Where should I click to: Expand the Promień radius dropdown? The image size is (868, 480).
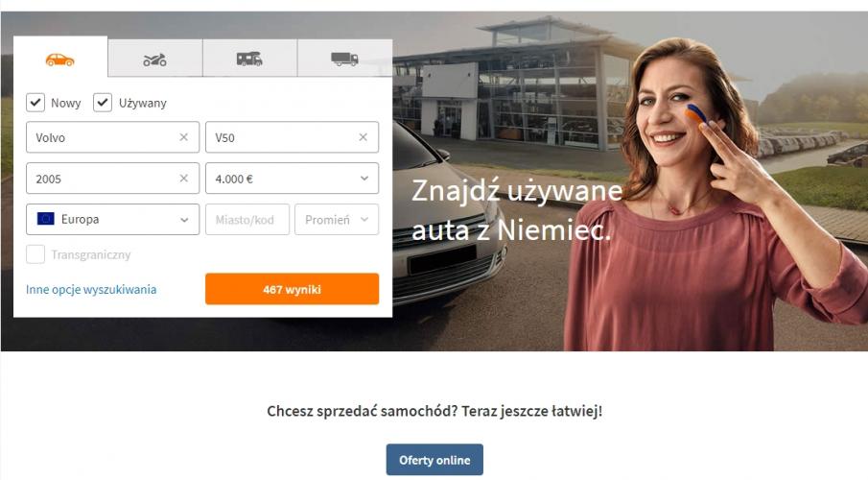coord(337,219)
